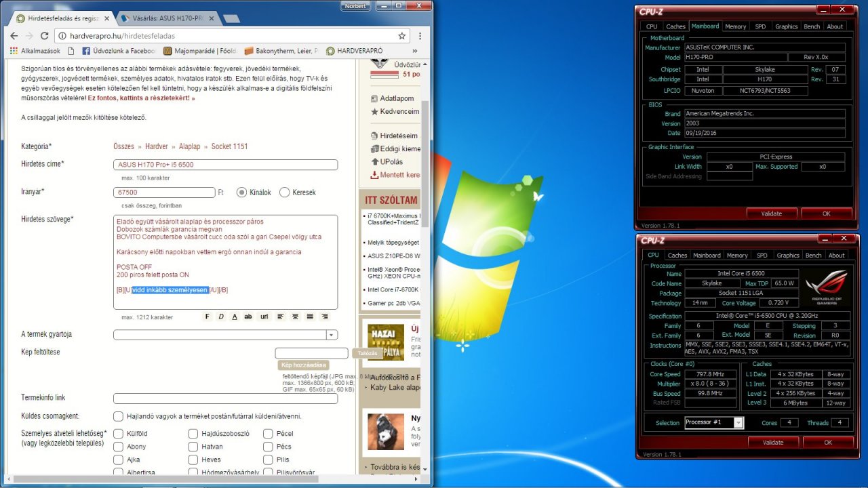Check the Pécs location checkbox
The height and width of the screenshot is (488, 868).
(268, 447)
